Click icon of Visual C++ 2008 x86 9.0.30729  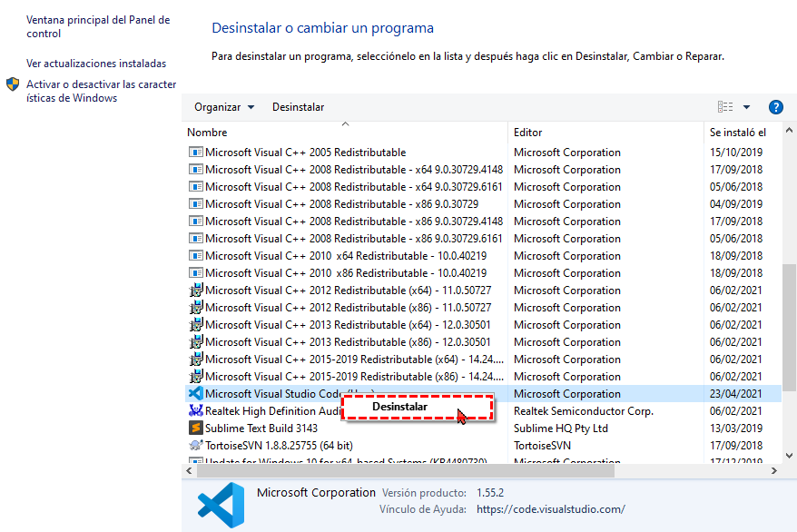point(196,203)
